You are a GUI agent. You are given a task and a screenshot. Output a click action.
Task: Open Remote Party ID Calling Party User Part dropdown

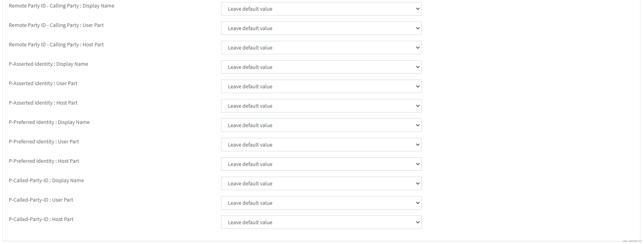321,28
